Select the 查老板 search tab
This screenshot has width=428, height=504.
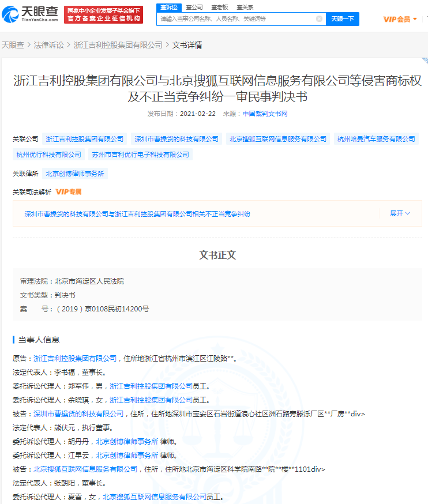coord(220,7)
